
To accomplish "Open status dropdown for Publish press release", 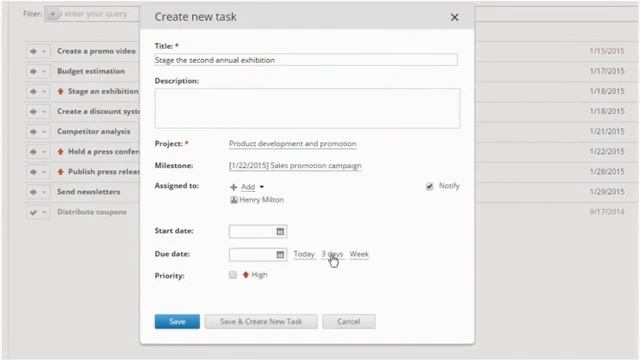I will (44, 172).
